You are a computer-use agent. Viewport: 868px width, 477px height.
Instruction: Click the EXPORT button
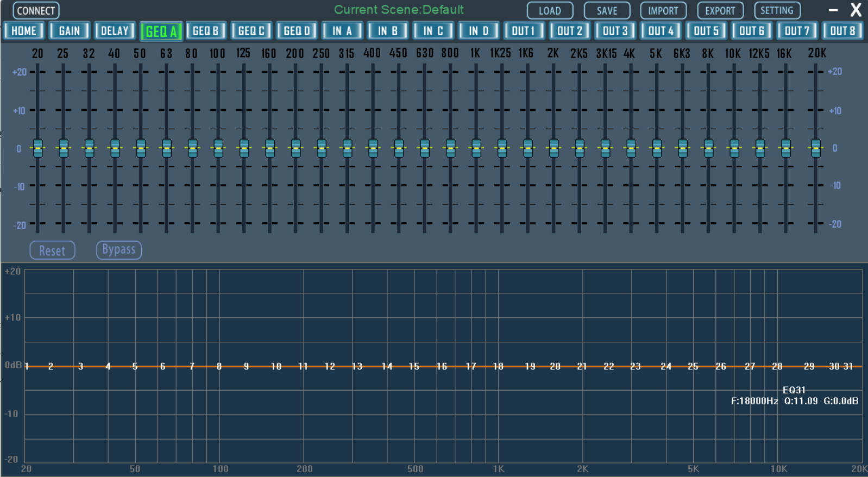tap(720, 11)
